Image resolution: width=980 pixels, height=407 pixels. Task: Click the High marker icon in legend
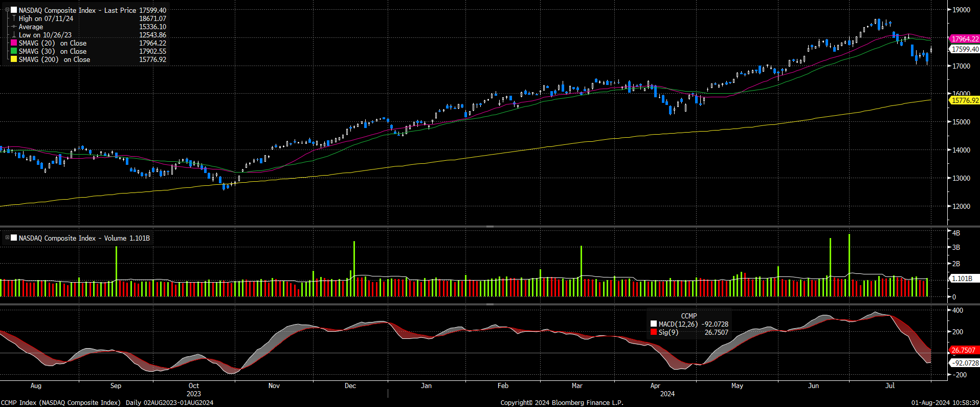tap(14, 18)
